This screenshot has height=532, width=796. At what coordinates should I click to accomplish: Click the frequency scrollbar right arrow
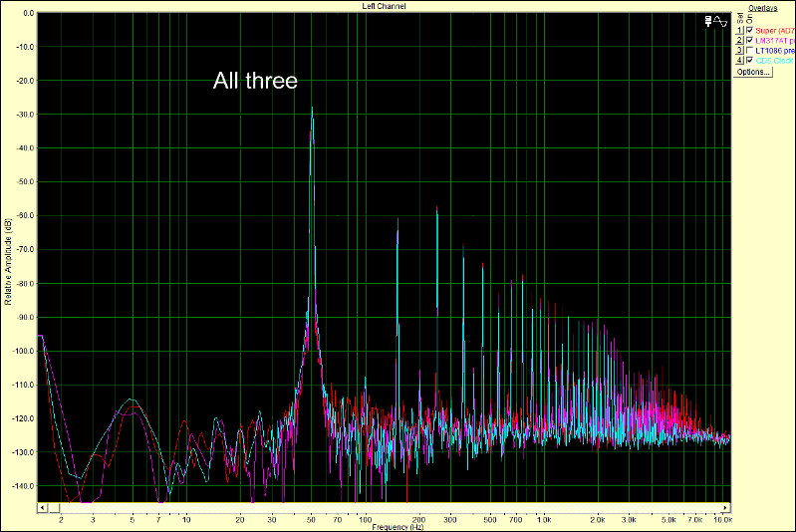click(x=726, y=508)
